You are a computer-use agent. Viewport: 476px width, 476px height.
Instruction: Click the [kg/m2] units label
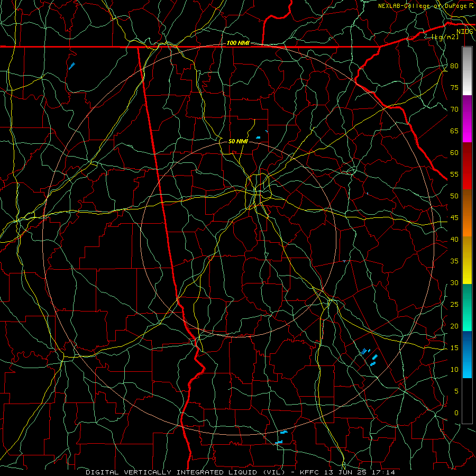click(445, 36)
